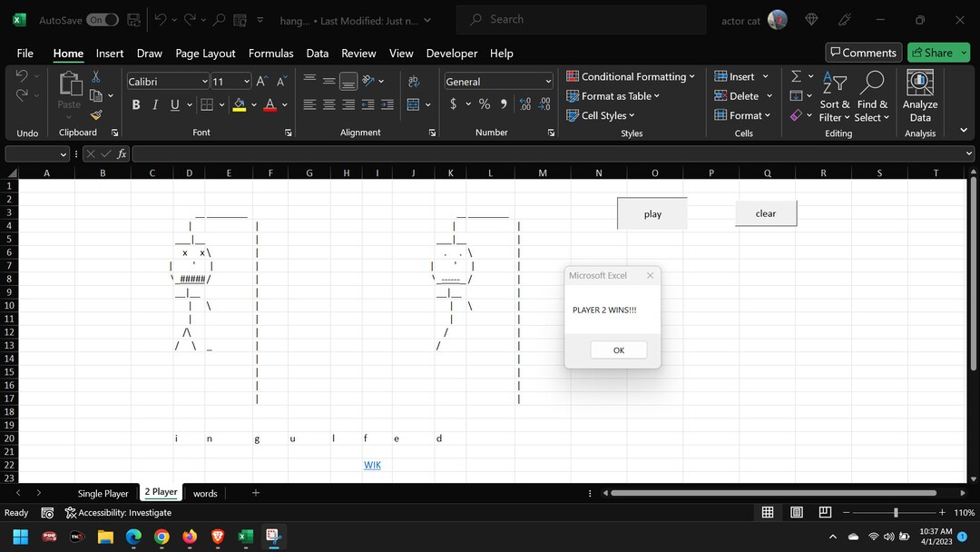Open Cell Styles gallery

602,115
